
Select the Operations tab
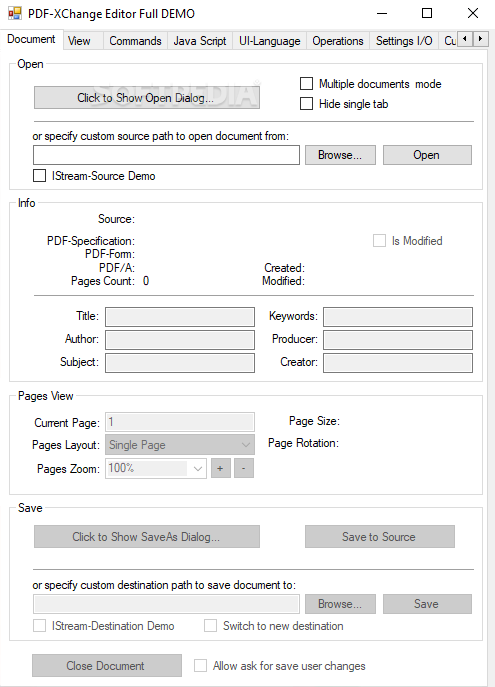coord(338,41)
